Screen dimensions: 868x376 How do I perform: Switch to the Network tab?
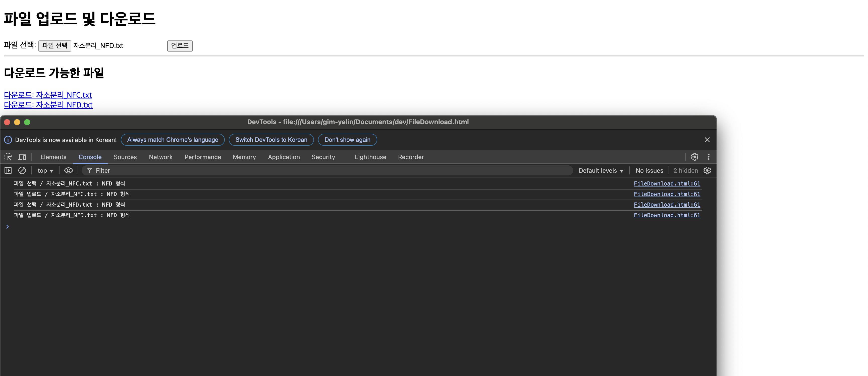[x=161, y=157]
